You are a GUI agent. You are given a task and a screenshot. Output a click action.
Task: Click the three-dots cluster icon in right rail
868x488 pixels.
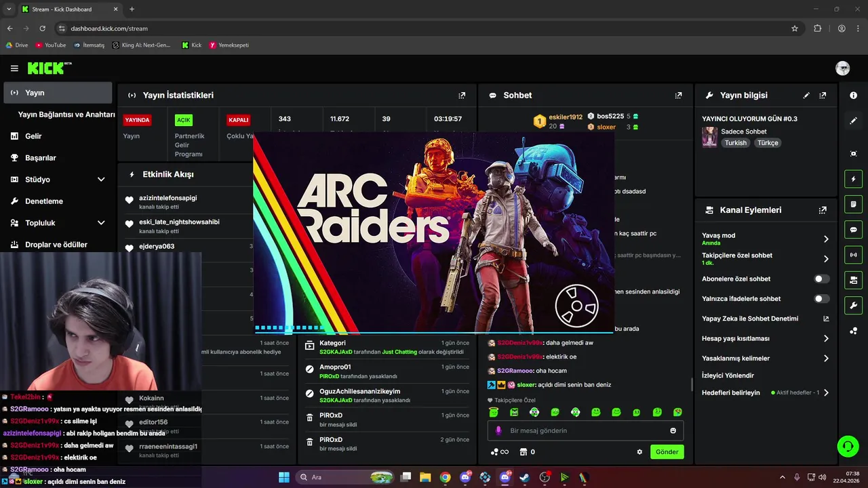(x=854, y=331)
